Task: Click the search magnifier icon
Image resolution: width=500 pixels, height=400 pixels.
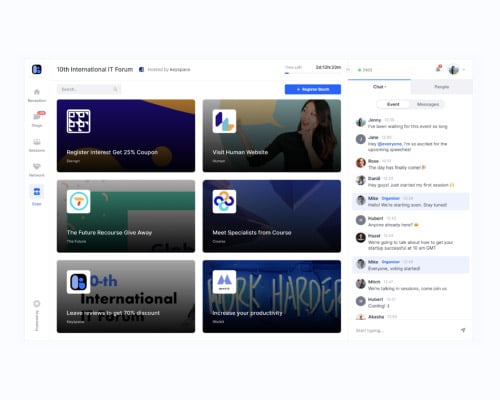Action: (x=115, y=89)
